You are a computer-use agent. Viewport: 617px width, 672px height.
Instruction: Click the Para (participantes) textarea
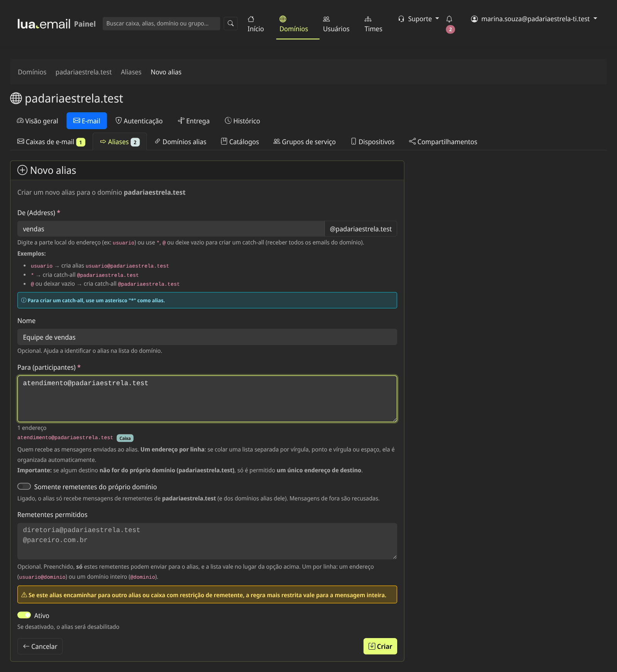207,399
